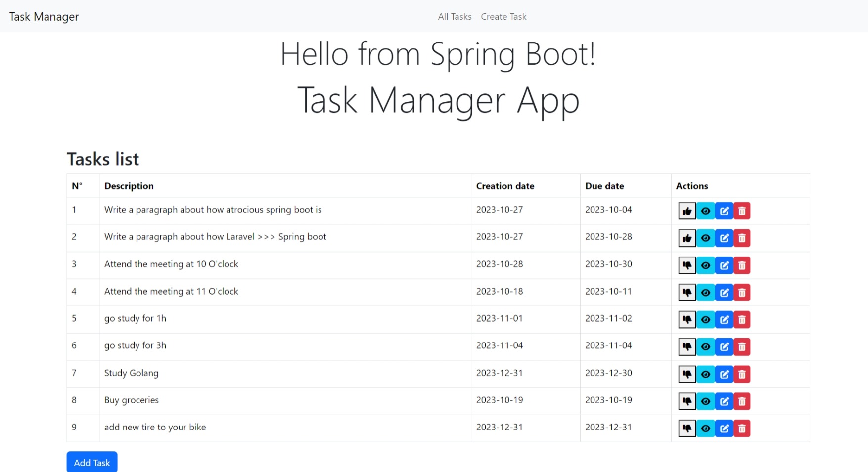View the go study for 1h task
Viewport: 868px width, 472px height.
tap(706, 320)
